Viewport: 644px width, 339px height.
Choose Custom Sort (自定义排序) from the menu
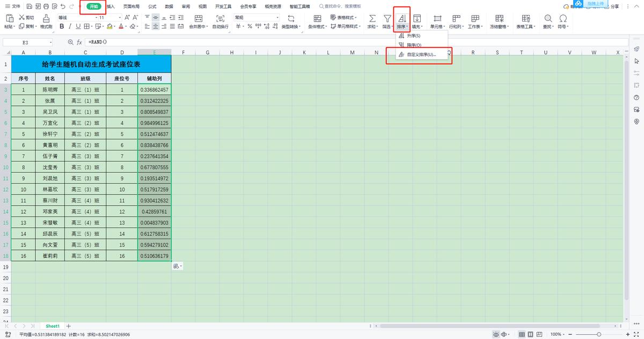coord(421,55)
